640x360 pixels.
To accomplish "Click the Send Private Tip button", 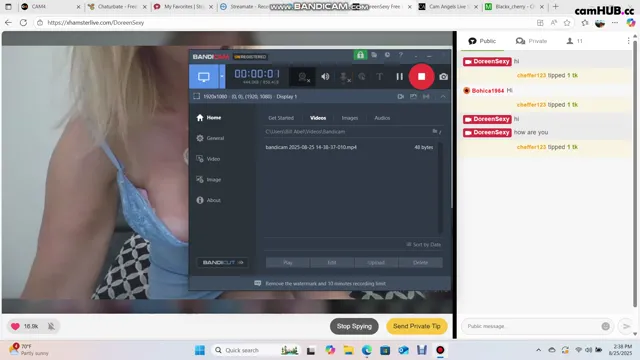I will 417,326.
